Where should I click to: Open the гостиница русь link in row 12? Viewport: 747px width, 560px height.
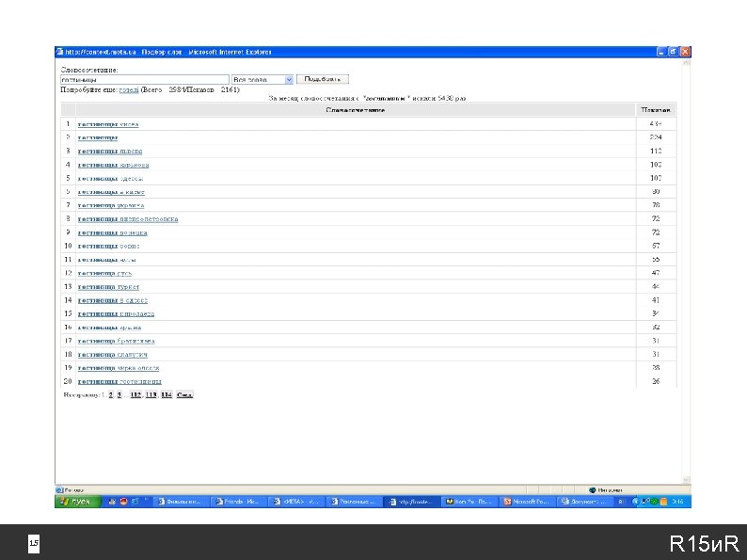pos(104,273)
